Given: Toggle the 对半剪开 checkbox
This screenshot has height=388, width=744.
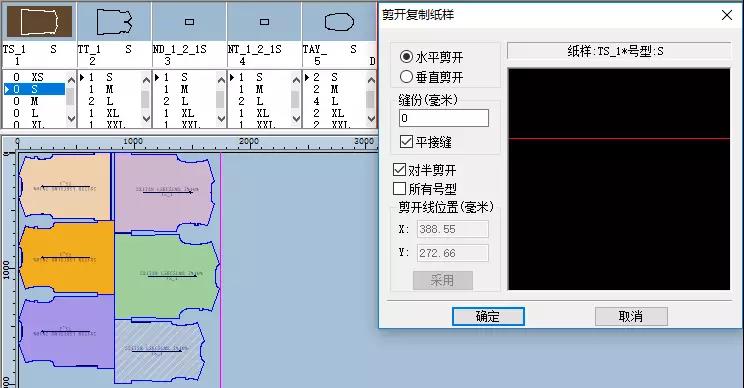Looking at the screenshot, I should pos(425,170).
